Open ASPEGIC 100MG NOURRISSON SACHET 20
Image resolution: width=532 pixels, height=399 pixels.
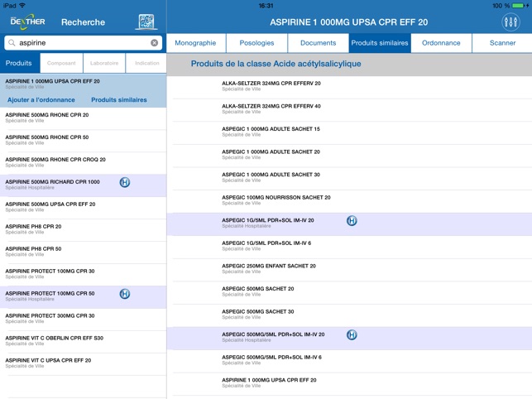click(349, 201)
